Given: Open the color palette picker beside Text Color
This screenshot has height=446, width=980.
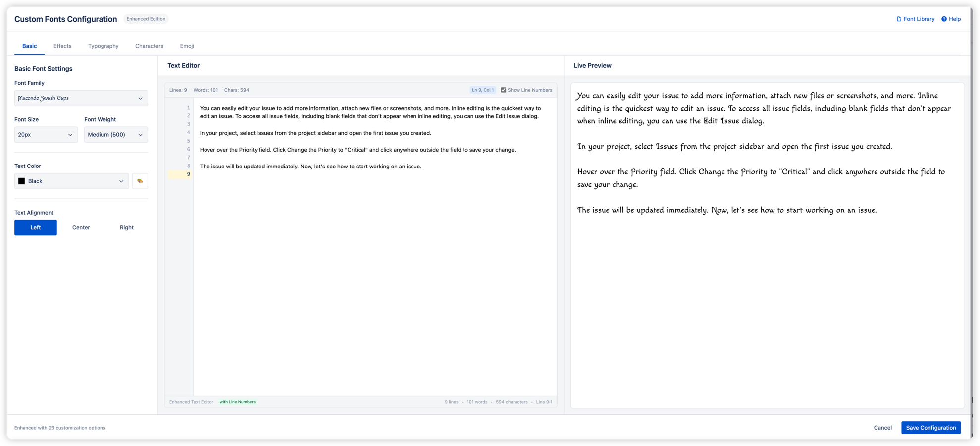Looking at the screenshot, I should [140, 181].
